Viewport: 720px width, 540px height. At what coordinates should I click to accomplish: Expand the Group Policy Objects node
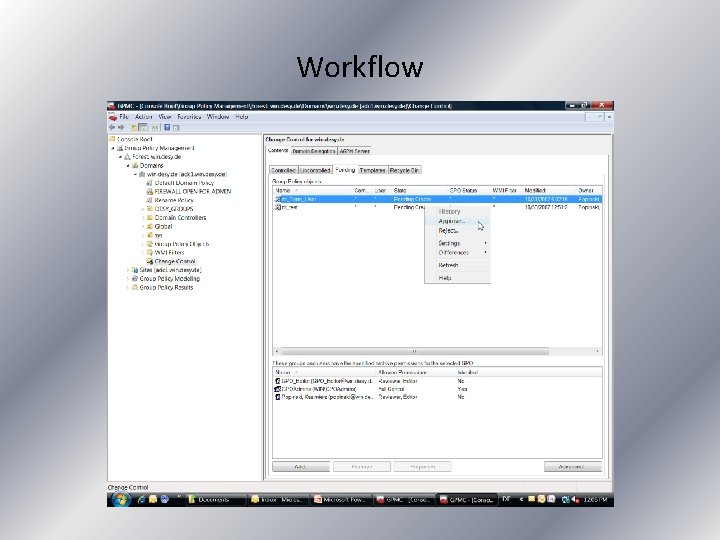(x=143, y=244)
